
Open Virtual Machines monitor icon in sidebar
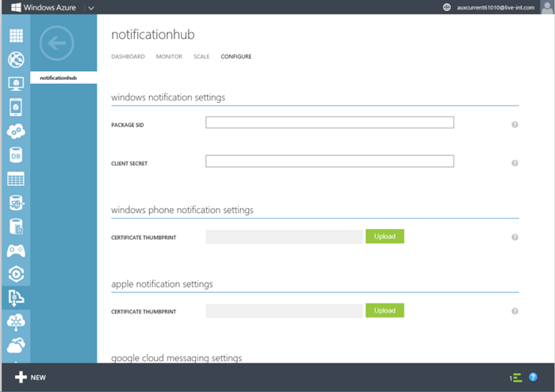[x=16, y=83]
